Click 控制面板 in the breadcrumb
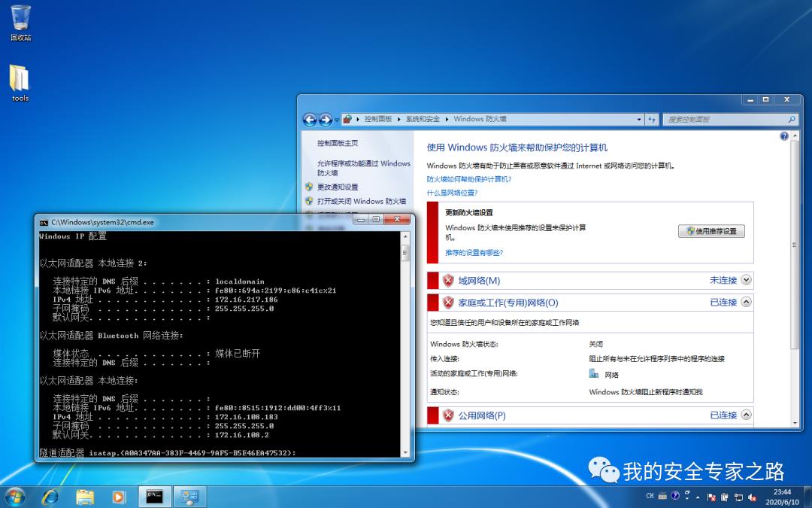Screen dimensions: 812x508 (378, 119)
